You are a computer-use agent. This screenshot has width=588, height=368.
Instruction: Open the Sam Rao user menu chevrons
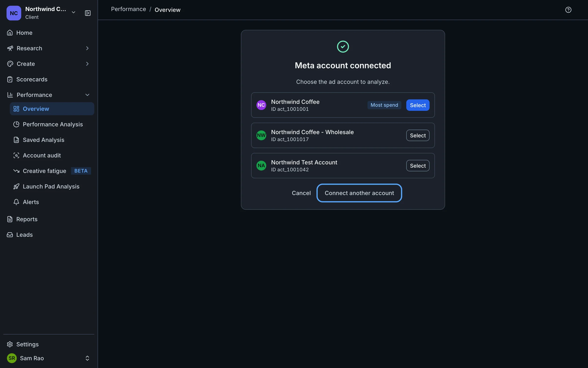(x=87, y=358)
